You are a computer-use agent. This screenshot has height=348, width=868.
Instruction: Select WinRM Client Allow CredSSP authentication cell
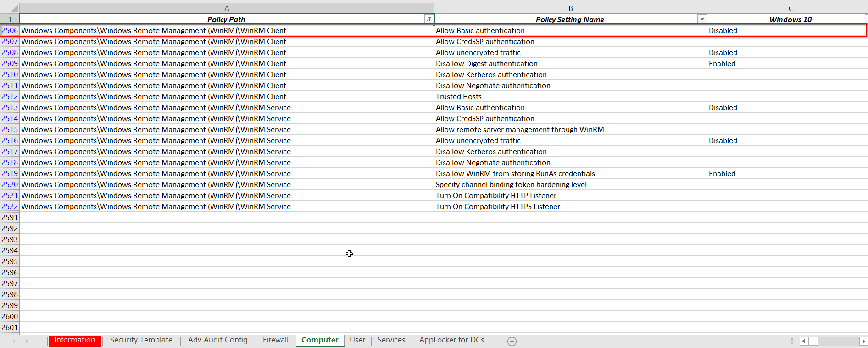(571, 41)
